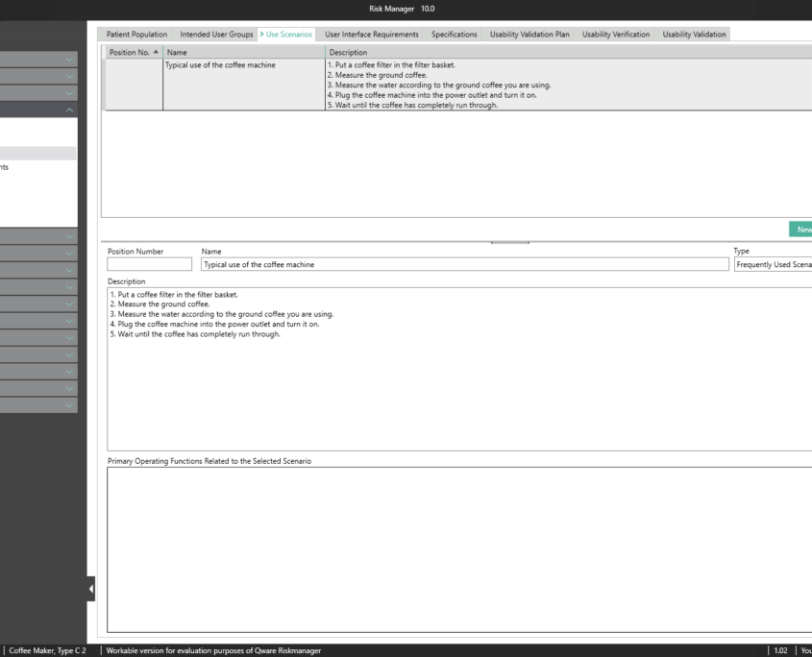Go to the User Interface Requirements tab
The height and width of the screenshot is (657, 812).
(x=371, y=35)
